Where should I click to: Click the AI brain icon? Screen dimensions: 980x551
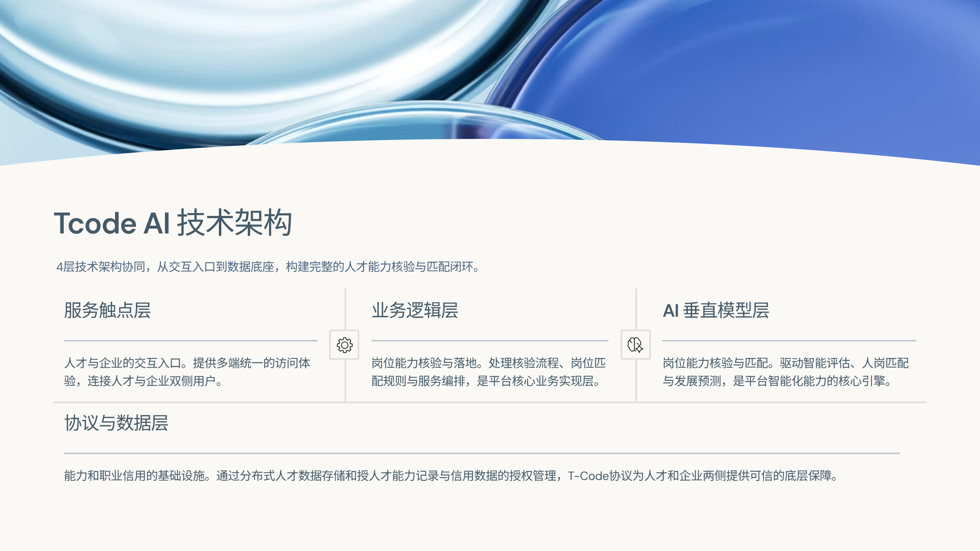pos(635,345)
